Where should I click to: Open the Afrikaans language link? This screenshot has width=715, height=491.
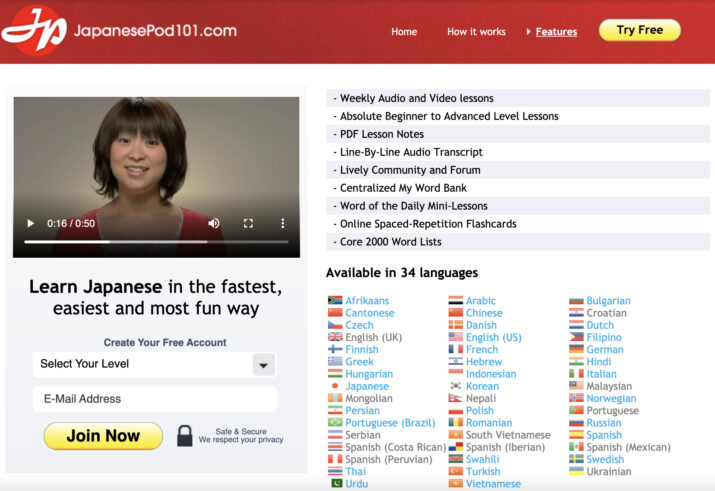click(x=367, y=301)
